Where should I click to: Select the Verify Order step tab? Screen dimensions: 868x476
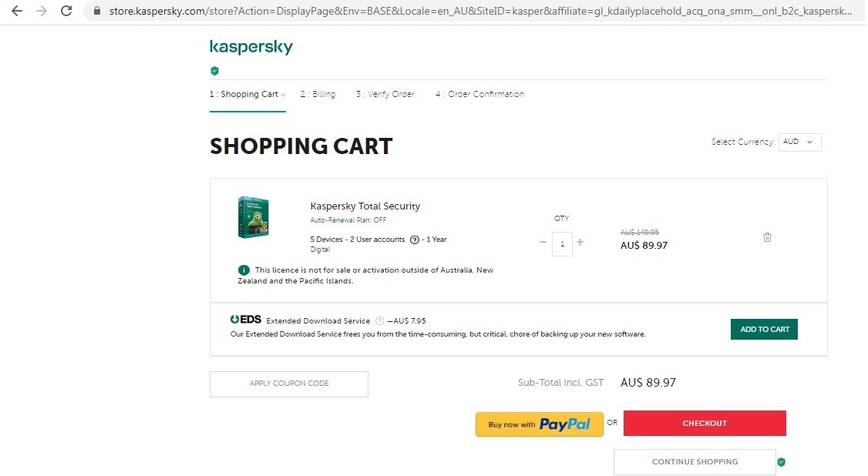click(385, 94)
